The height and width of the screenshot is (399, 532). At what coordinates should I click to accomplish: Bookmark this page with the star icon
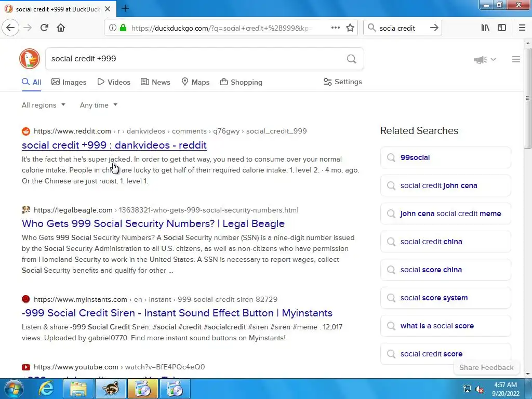click(350, 28)
